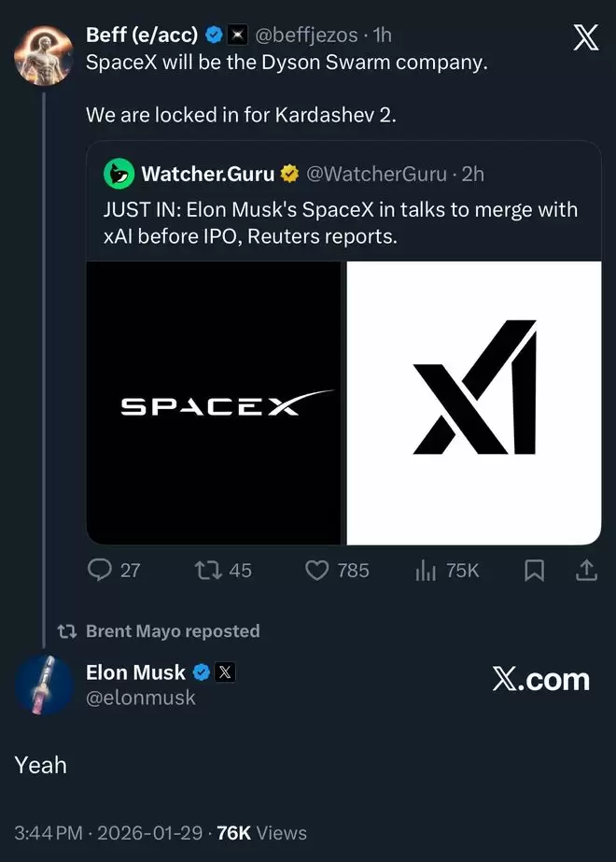Click Elon Musk's verified badge
616x862 pixels.
pos(202,671)
